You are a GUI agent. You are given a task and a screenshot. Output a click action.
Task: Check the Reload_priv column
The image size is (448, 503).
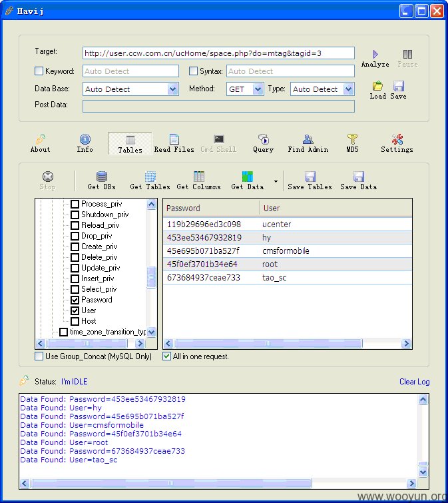75,225
